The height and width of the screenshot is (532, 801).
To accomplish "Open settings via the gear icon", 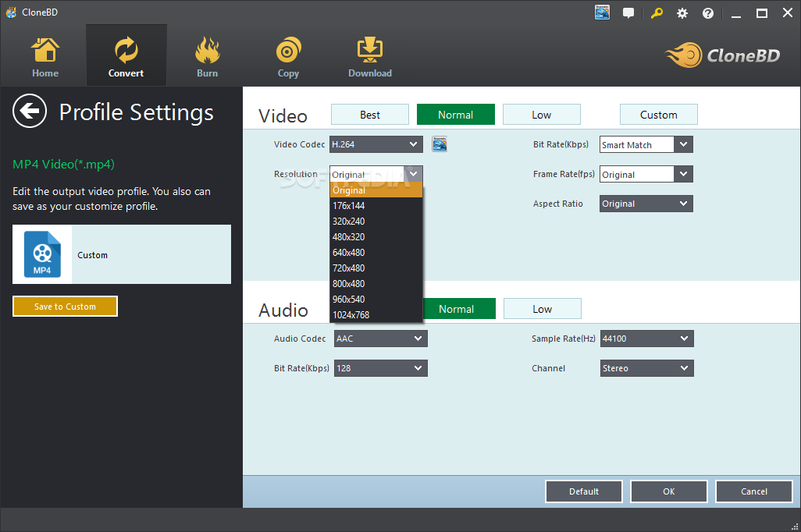I will (x=682, y=13).
